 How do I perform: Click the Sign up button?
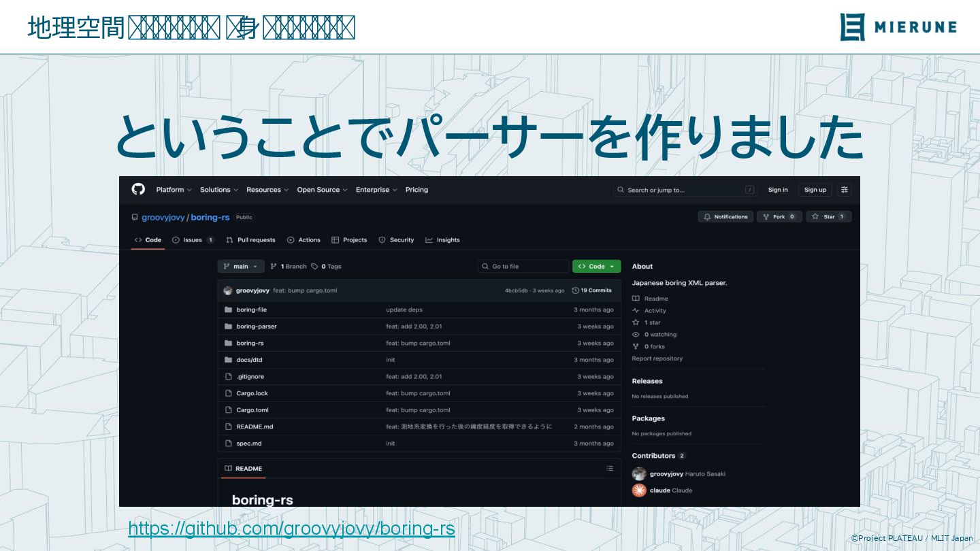pos(815,190)
